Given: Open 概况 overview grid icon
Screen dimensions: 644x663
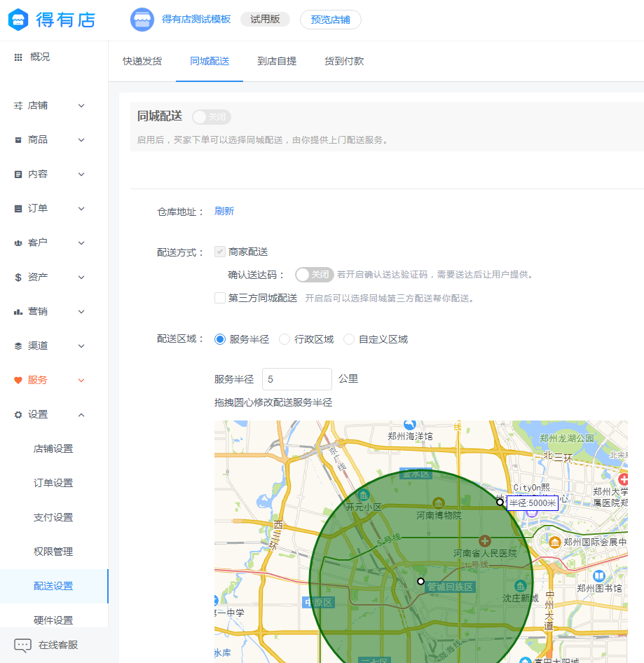Looking at the screenshot, I should coord(18,57).
